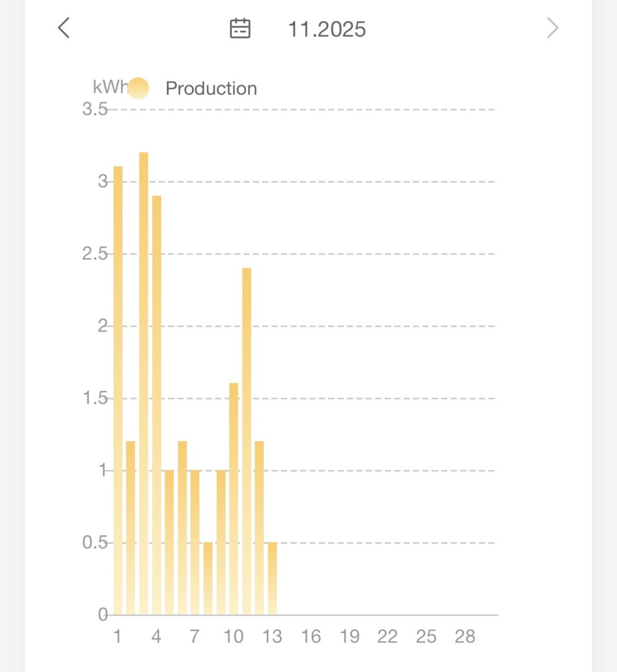Tap the 16 label on the day axis
The height and width of the screenshot is (672, 617).
pos(311,637)
